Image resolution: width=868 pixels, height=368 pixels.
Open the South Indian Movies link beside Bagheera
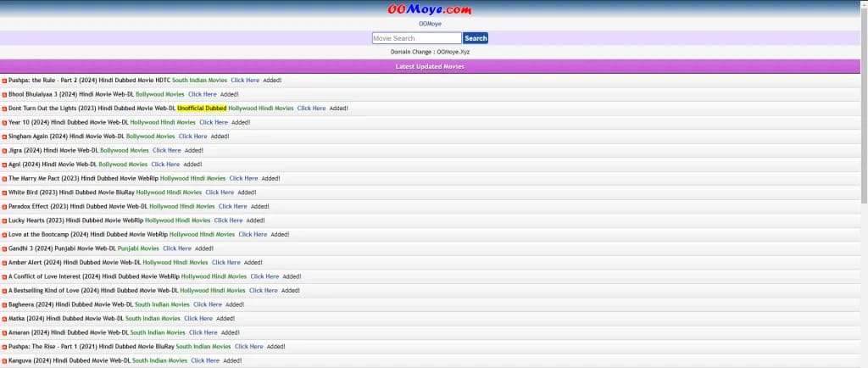[x=162, y=304]
